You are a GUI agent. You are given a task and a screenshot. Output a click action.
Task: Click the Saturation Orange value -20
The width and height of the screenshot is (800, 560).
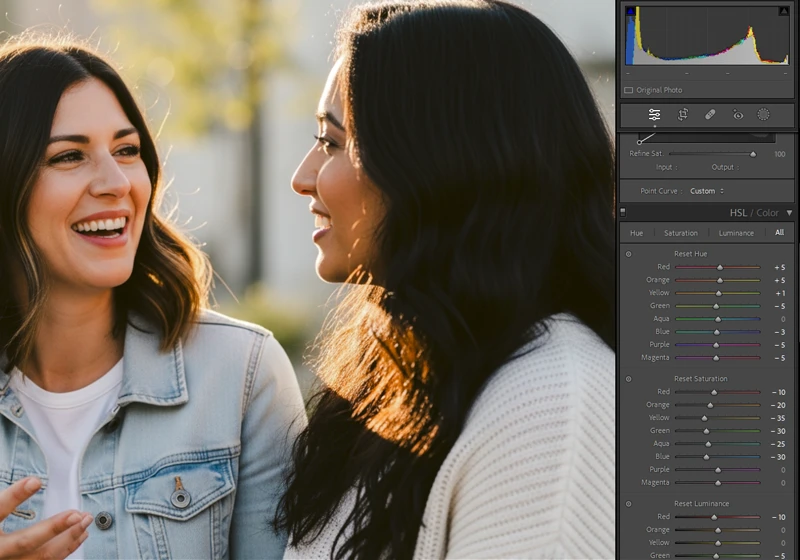pos(779,405)
